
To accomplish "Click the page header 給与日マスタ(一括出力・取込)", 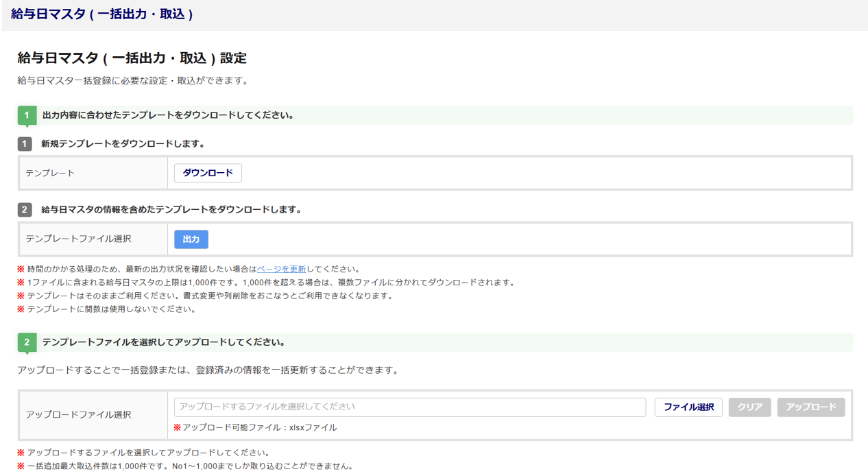I will click(x=102, y=14).
